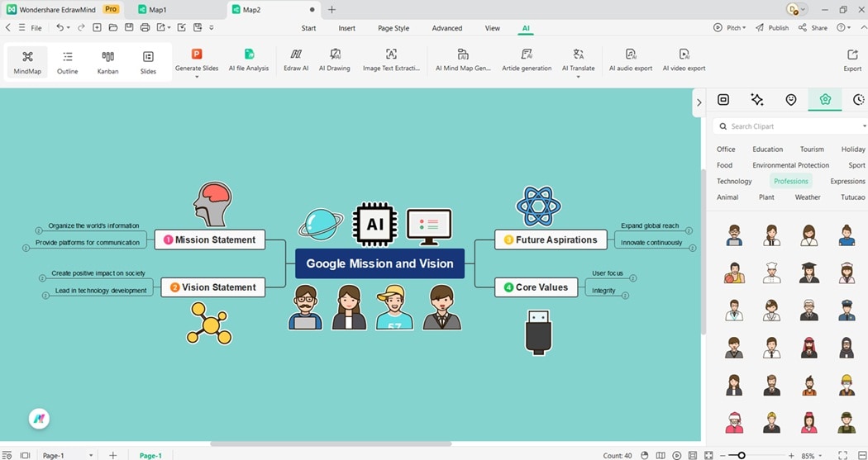Switch to Outline view mode
Viewport: 868px width, 460px height.
[x=68, y=62]
